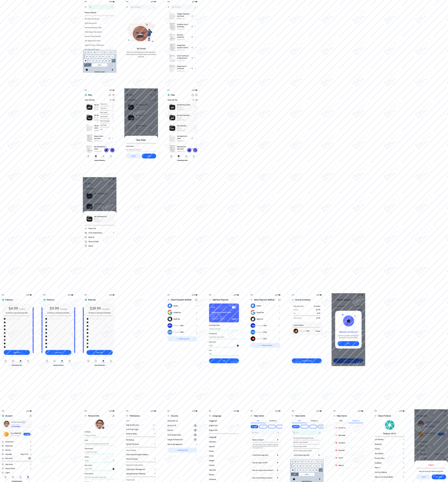
Task: Open Job Vacancy chevron on About ProScan
Action: [x=403, y=439]
